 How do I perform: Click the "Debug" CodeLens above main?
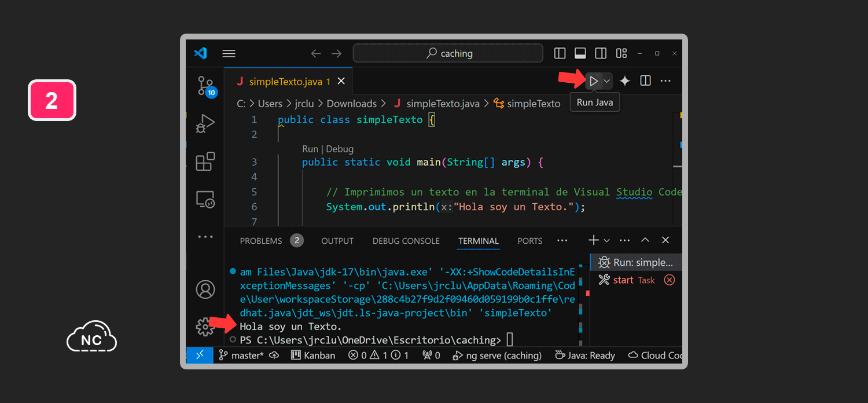tap(340, 149)
